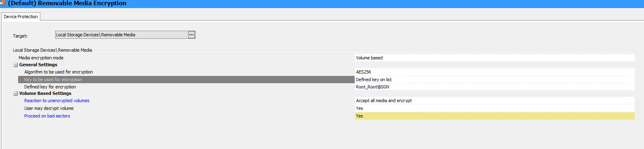The image size is (644, 149).
Task: Change the AES256 algorithm value
Action: pos(495,72)
